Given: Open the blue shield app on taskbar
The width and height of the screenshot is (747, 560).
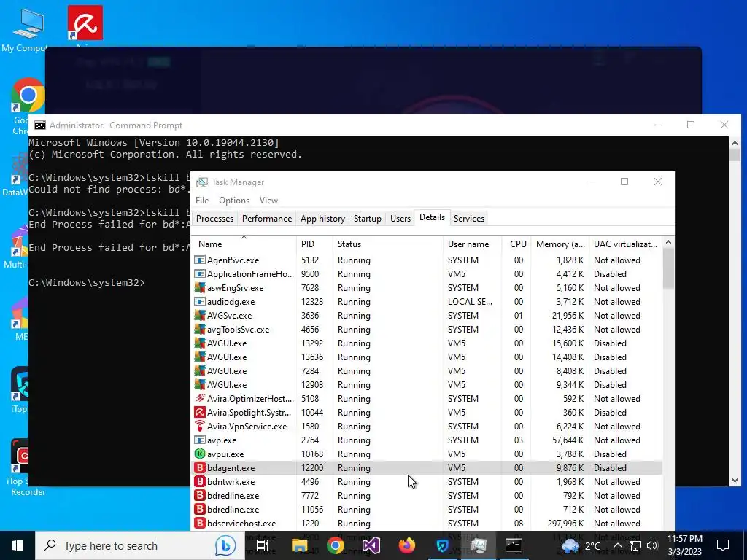Looking at the screenshot, I should click(x=443, y=545).
